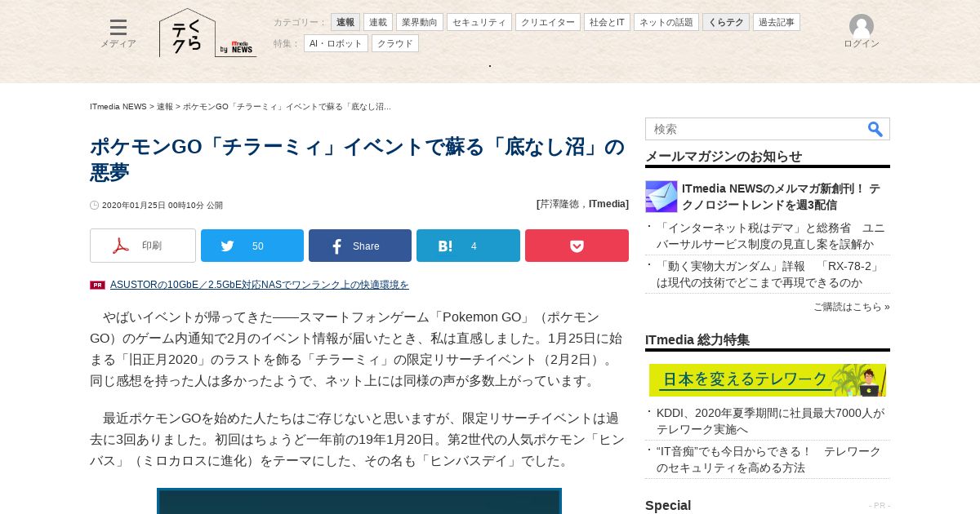
Task: Go to the クリエイター category
Action: coord(548,22)
